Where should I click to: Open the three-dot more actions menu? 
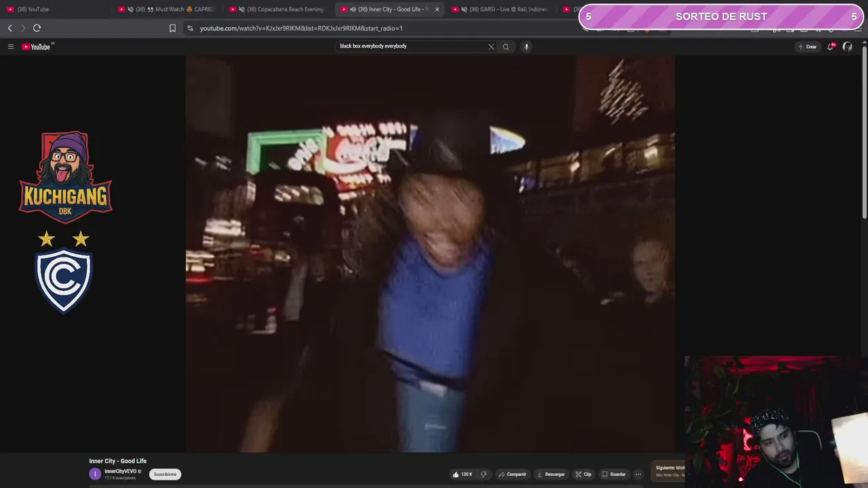pyautogui.click(x=638, y=474)
